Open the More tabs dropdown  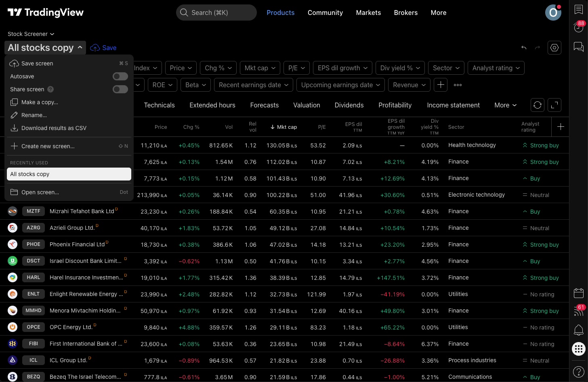[x=505, y=105]
